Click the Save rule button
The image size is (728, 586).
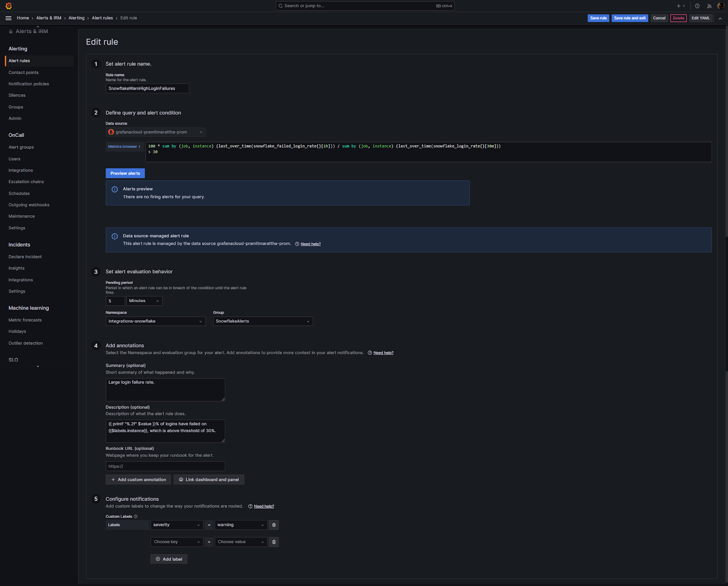point(598,18)
